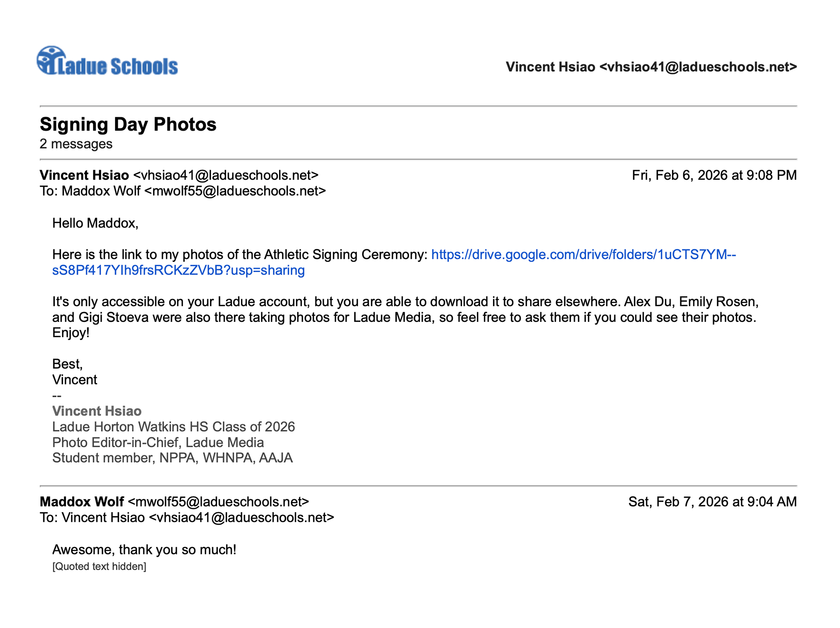This screenshot has height=628, width=840.
Task: Click recipient line "To: Vincent Hsiao"
Action: click(x=187, y=518)
